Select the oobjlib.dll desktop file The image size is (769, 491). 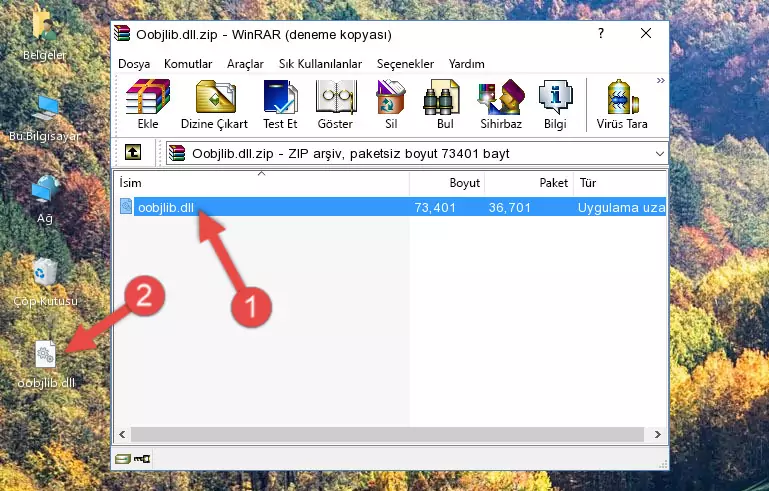(46, 365)
